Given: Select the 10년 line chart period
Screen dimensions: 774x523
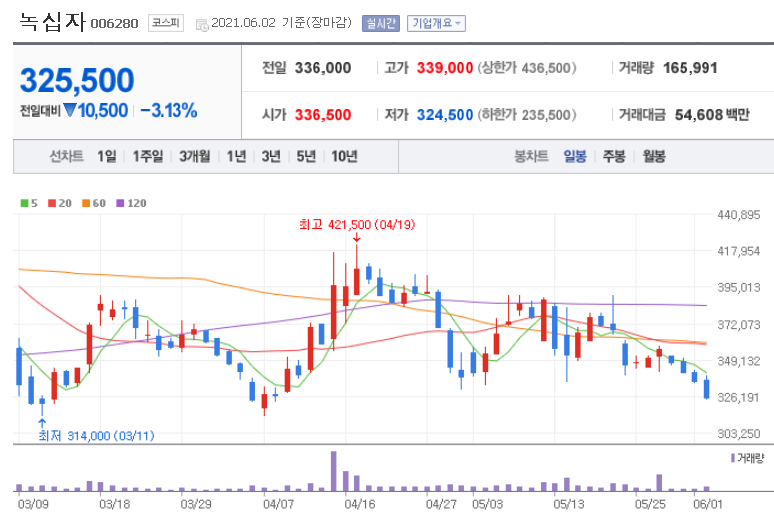Looking at the screenshot, I should pos(344,156).
